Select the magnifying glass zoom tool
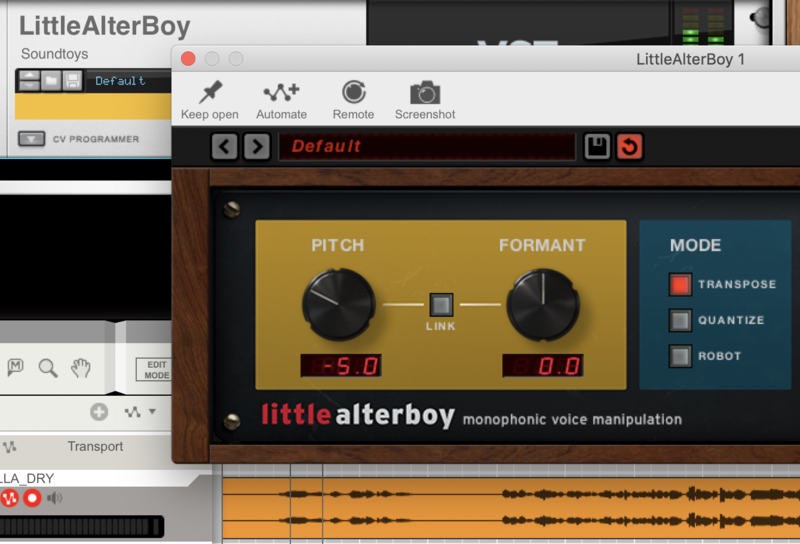 click(48, 367)
